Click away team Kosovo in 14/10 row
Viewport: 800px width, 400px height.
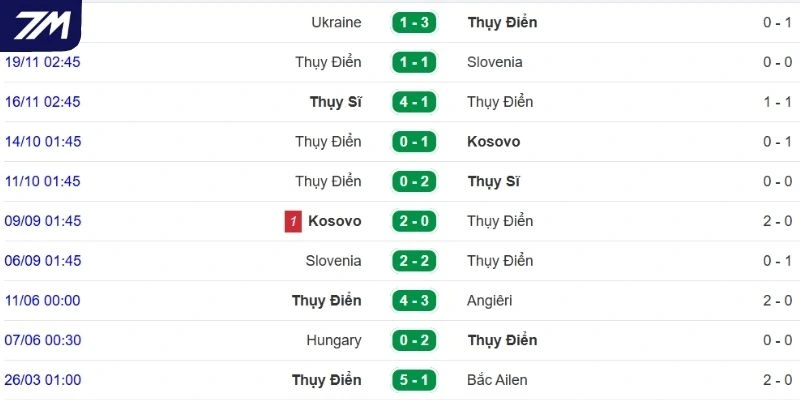tap(493, 142)
